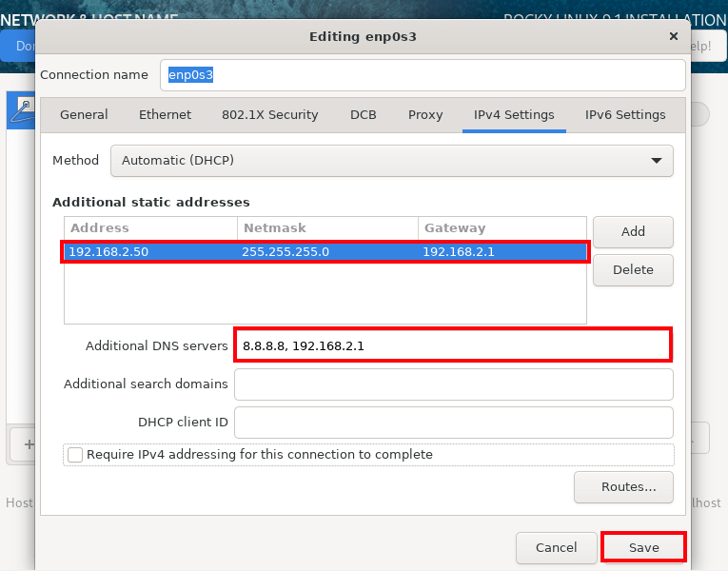This screenshot has height=571, width=728.
Task: Click the network device icon in background window
Action: click(x=23, y=110)
